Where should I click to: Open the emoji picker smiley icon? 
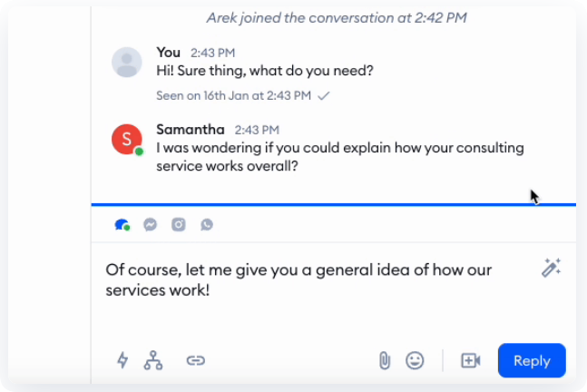click(415, 360)
